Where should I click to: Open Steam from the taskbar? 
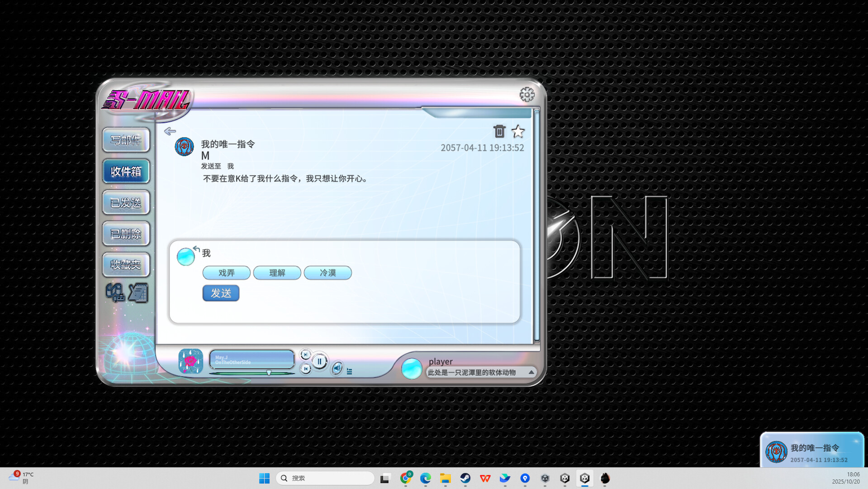(465, 478)
